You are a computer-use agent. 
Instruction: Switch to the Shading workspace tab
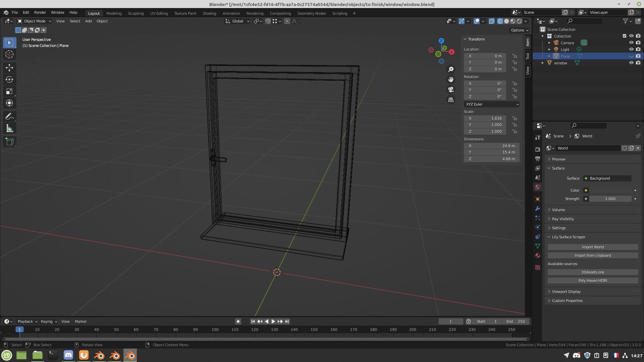click(209, 13)
